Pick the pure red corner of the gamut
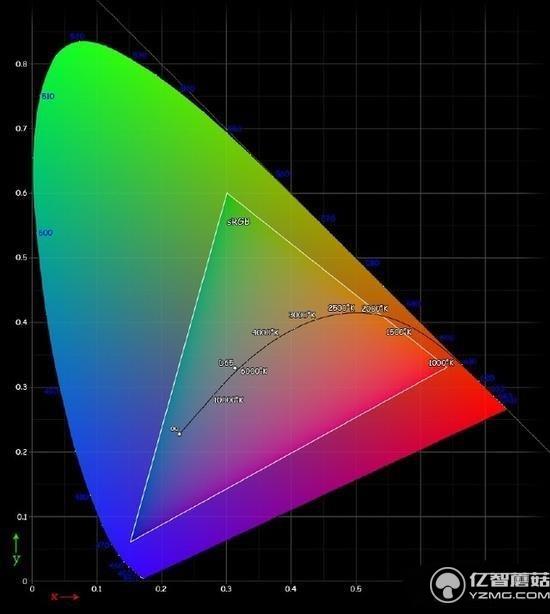550x614 pixels. click(504, 409)
